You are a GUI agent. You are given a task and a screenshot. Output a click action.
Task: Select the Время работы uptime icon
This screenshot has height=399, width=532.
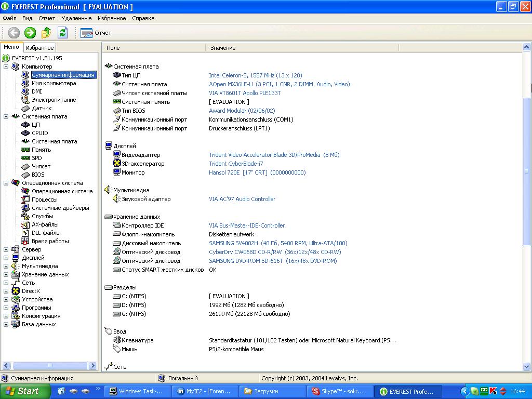[x=25, y=241]
